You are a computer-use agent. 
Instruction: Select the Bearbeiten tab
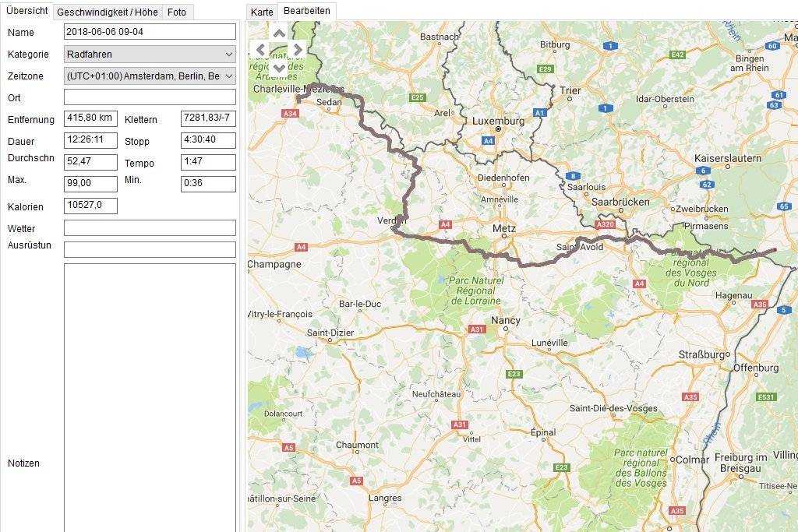[306, 11]
